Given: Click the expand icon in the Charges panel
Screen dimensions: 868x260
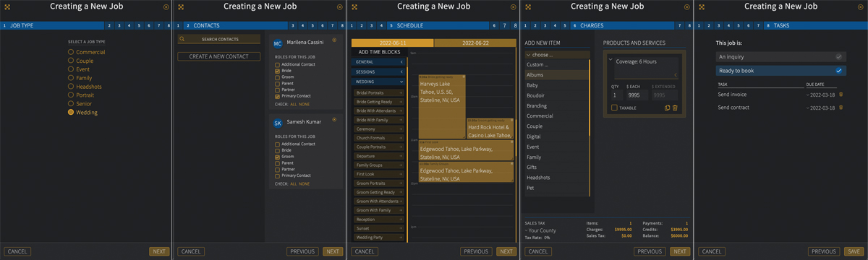Looking at the screenshot, I should tap(528, 7).
